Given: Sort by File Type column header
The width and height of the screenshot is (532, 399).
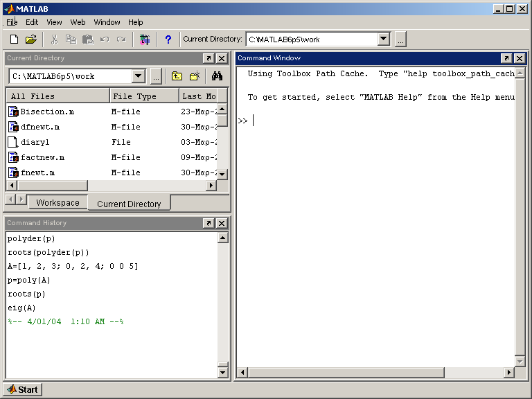Looking at the screenshot, I should click(x=145, y=96).
